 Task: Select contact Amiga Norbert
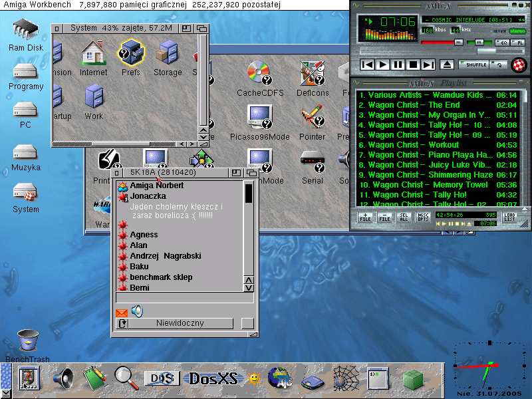156,186
